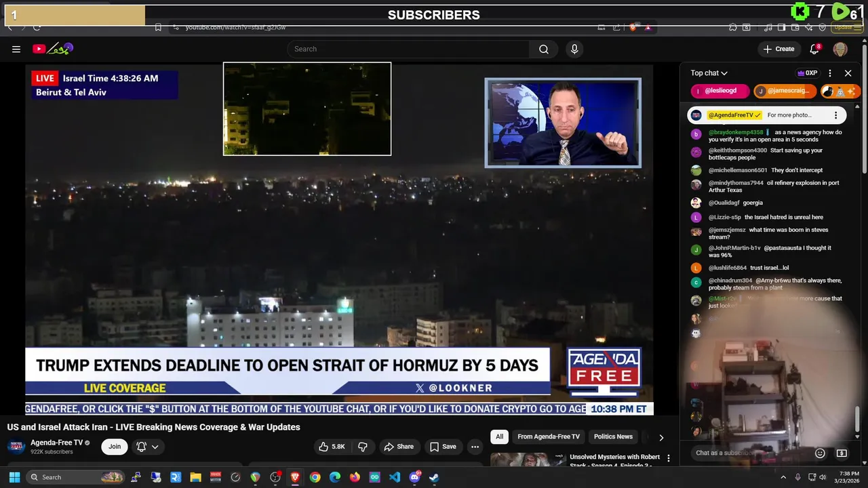Viewport: 868px width, 488px height.
Task: Bookmark this page in the address bar
Action: pos(158,27)
